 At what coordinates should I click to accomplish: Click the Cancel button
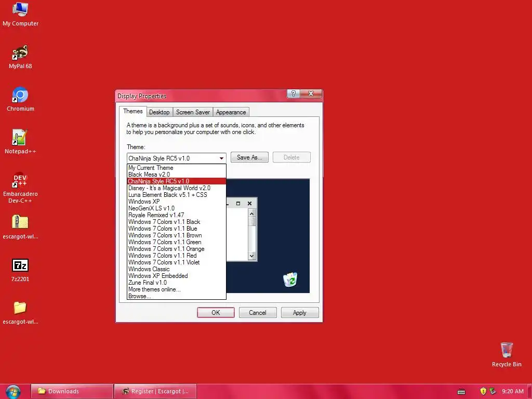[x=258, y=312]
